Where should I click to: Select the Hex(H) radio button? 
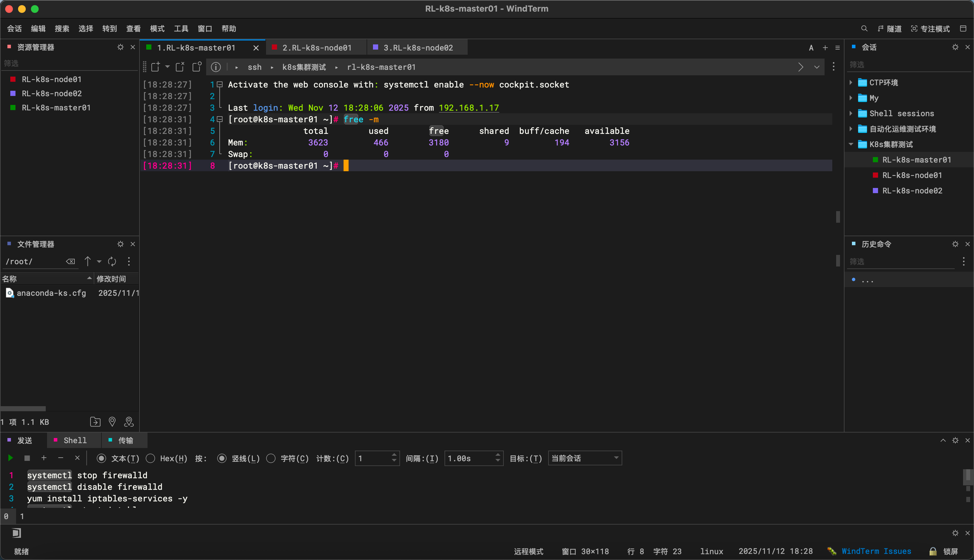click(x=150, y=459)
